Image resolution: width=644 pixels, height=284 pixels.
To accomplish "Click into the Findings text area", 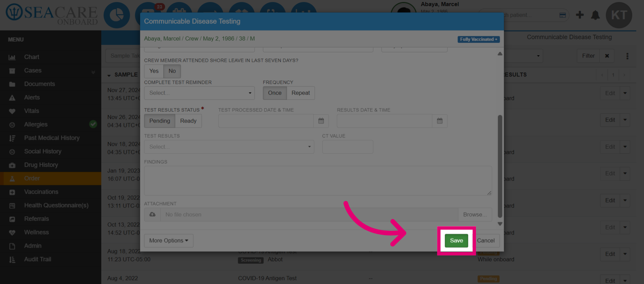I will tap(318, 181).
